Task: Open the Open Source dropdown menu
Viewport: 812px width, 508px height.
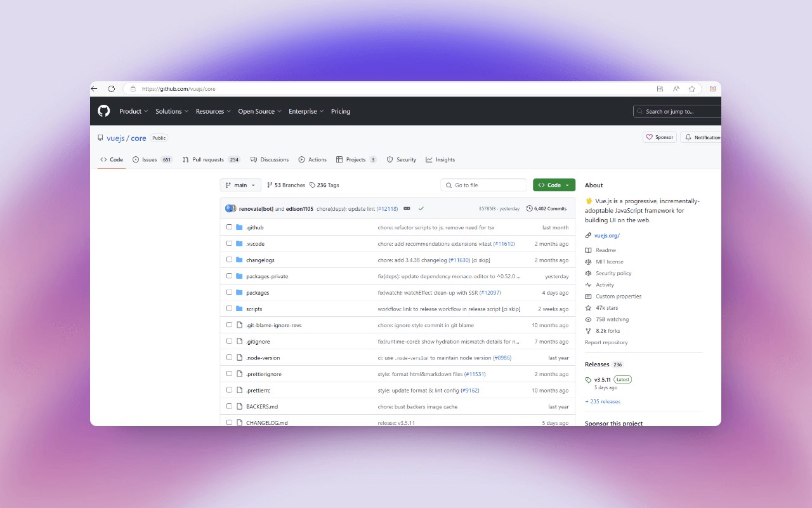Action: (x=260, y=111)
